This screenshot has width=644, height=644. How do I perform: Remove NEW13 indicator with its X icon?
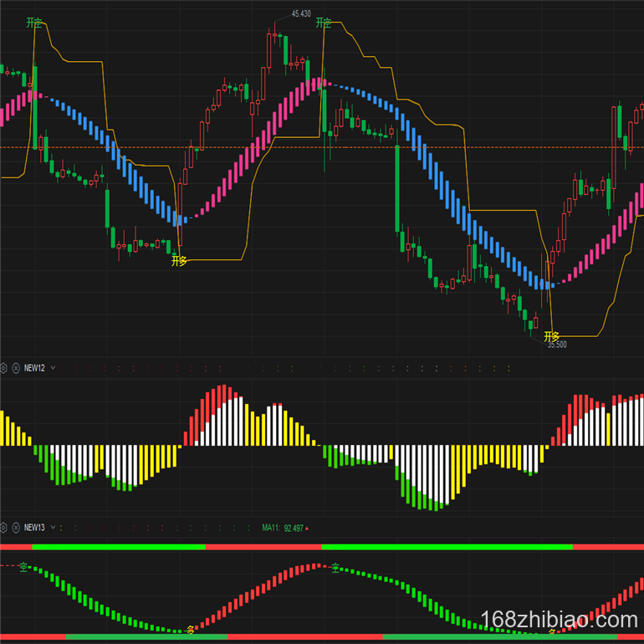point(14,527)
